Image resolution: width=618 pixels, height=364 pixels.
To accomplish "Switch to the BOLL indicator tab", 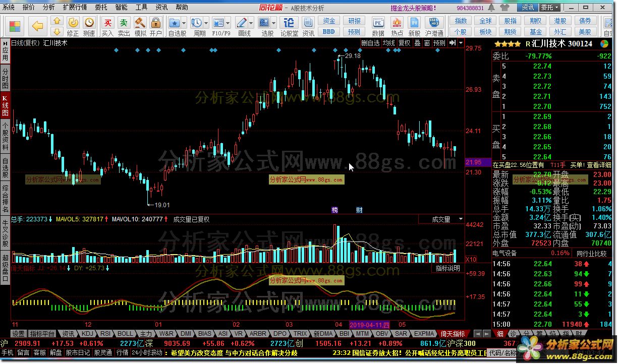I will pos(125,334).
